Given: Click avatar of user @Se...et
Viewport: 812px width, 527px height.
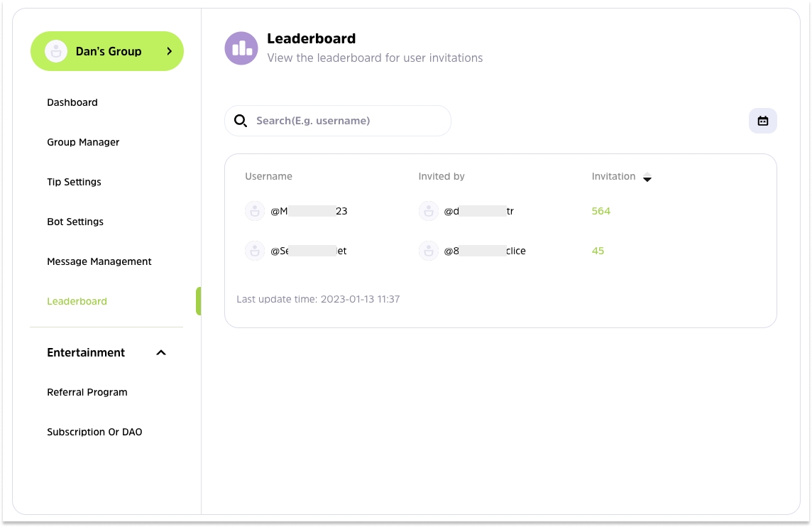Looking at the screenshot, I should point(255,251).
